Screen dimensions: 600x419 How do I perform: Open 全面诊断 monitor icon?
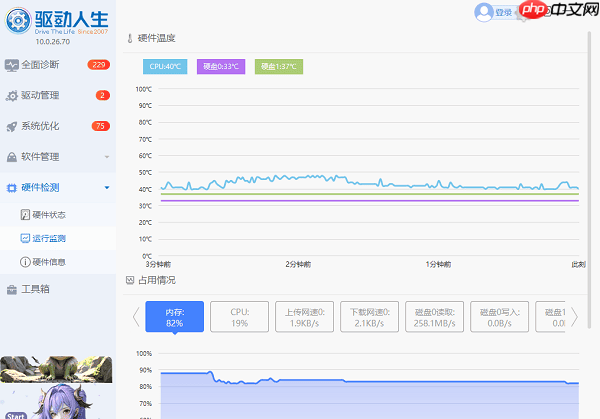coord(11,65)
